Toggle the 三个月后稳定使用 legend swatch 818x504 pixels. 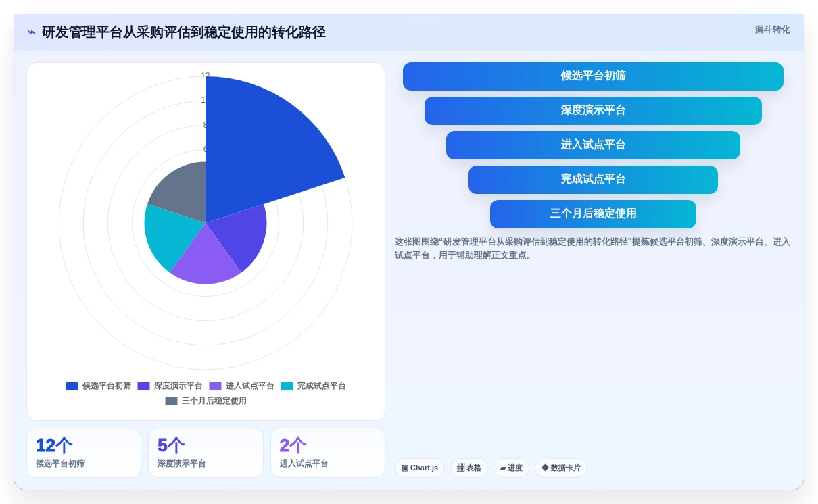point(171,401)
